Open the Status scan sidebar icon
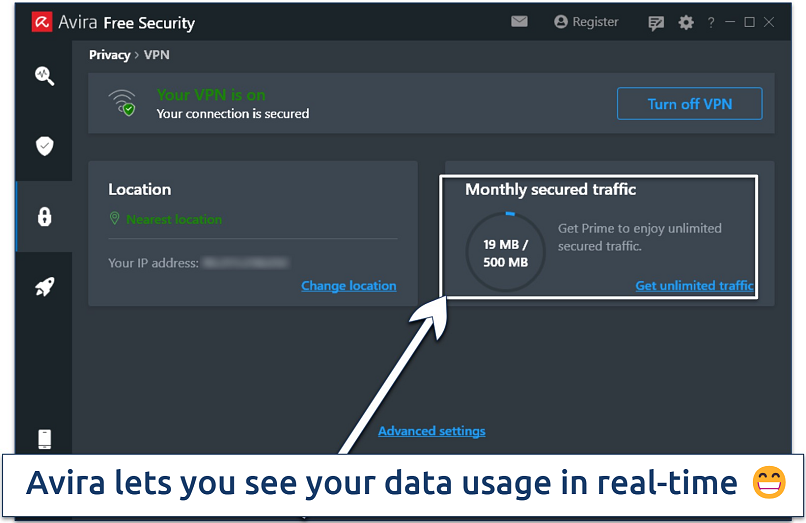 coord(44,75)
